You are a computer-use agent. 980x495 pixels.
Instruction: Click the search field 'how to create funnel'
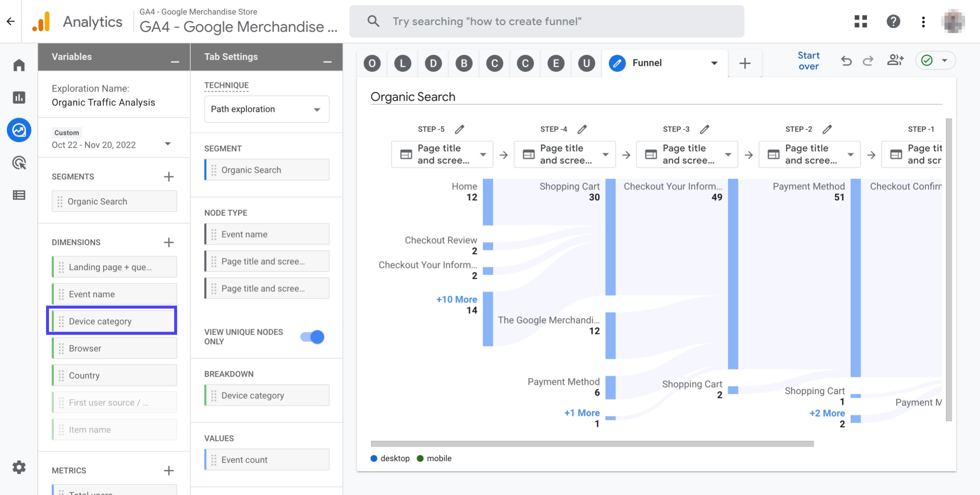point(547,21)
